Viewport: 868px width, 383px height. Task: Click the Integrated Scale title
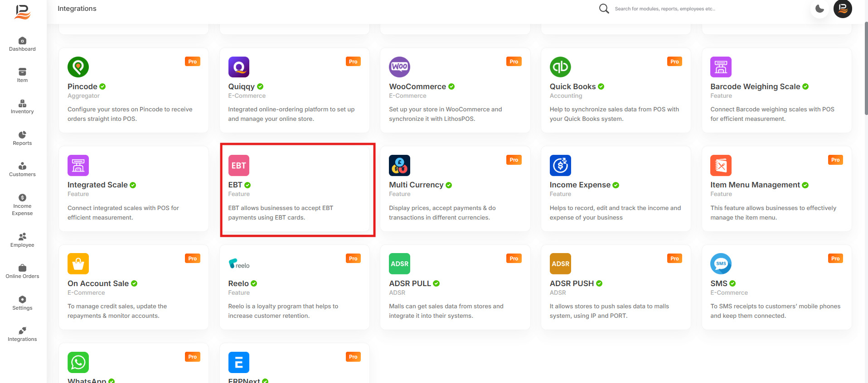[97, 185]
